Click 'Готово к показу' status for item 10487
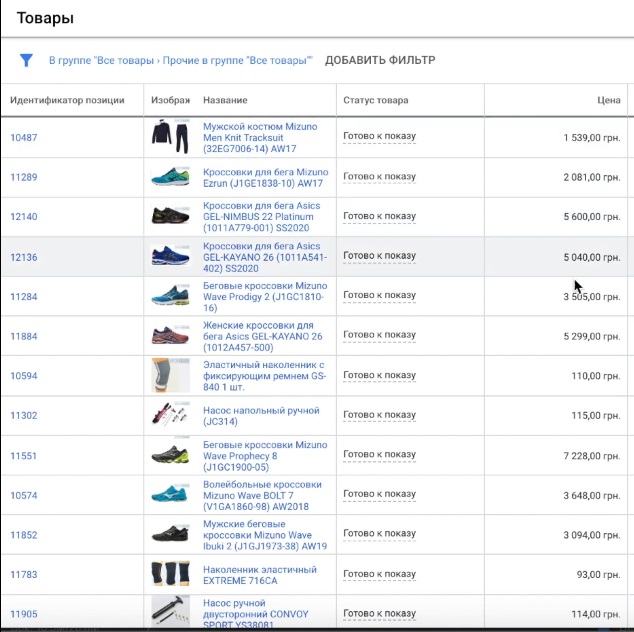The height and width of the screenshot is (632, 634). (379, 136)
